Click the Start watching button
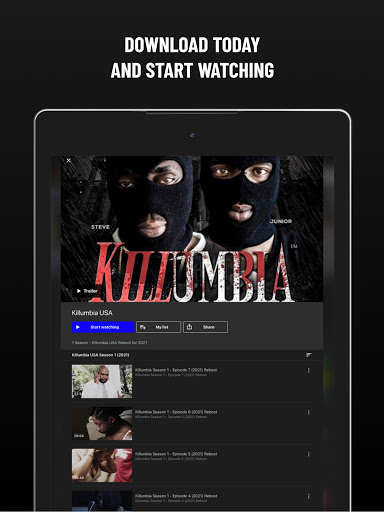The image size is (384, 512). (x=103, y=327)
